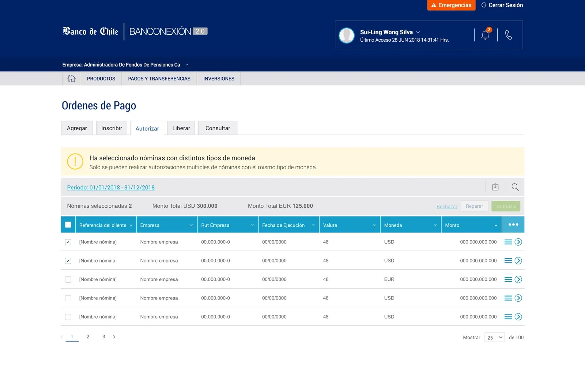Screen dimensions: 585x392
Task: Click the phone contact icon
Action: pyautogui.click(x=508, y=35)
